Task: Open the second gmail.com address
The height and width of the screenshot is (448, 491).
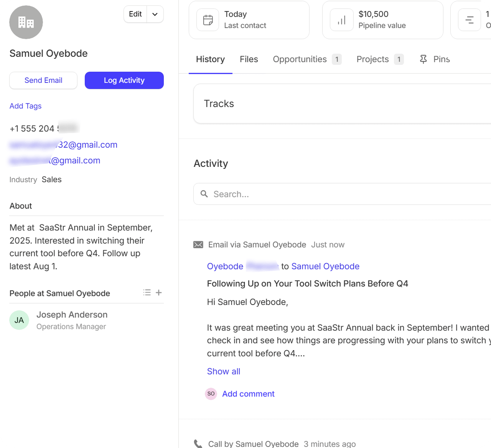Action: (x=55, y=160)
